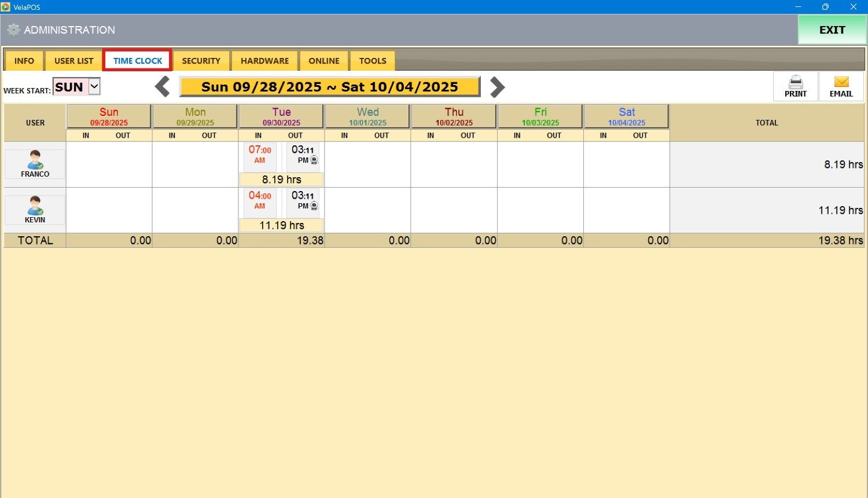Select the Franco user avatar
Screen dimensions: 868x498
tap(35, 160)
